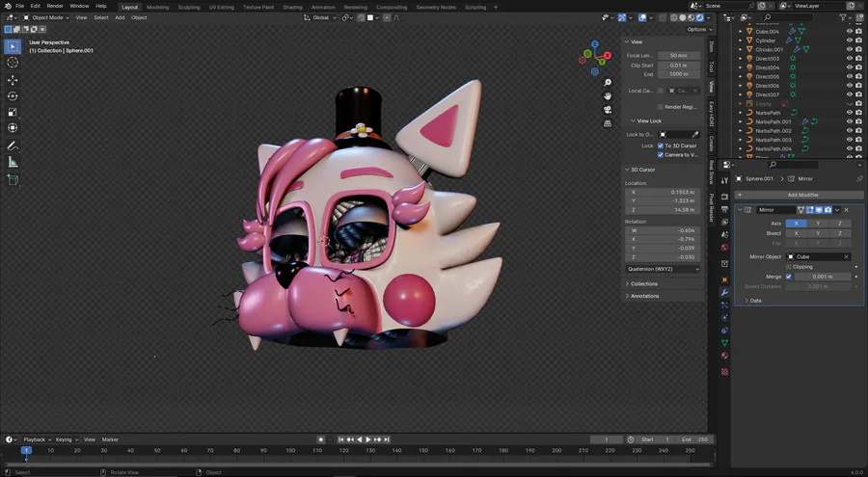The width and height of the screenshot is (868, 477).
Task: Click the Add Modifier button
Action: 799,195
